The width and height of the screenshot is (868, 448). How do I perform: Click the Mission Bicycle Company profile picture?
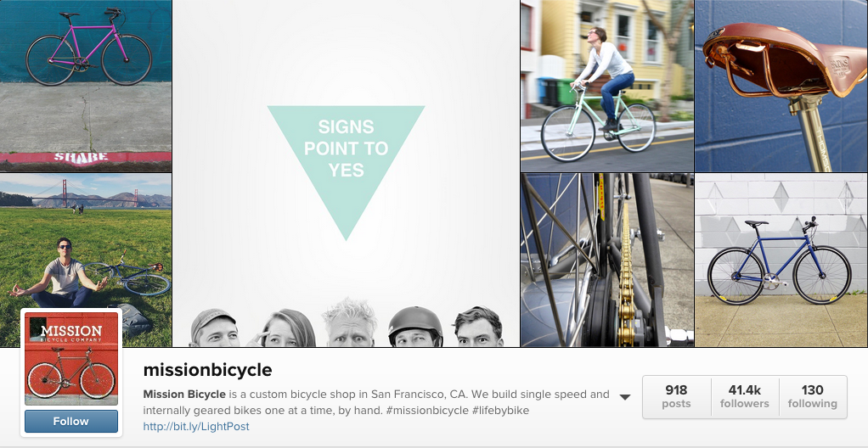71,358
